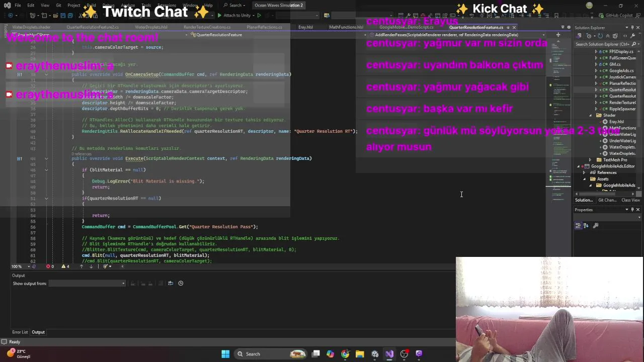Select the Error List tab
The height and width of the screenshot is (362, 644).
20,332
